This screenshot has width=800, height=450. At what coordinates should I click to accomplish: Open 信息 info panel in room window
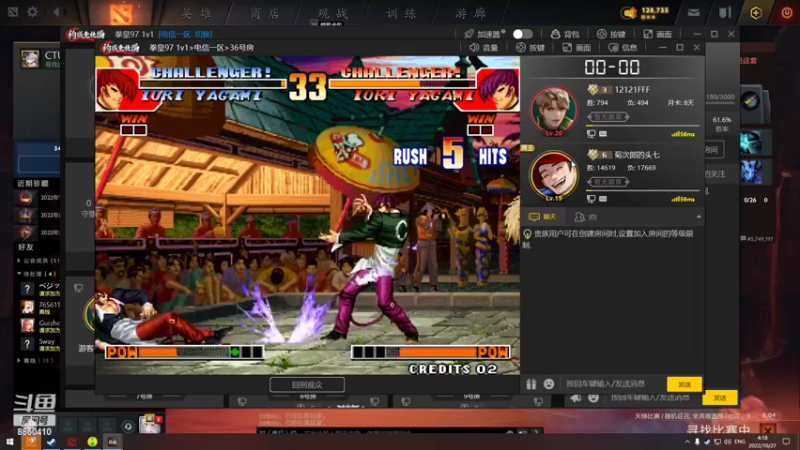(623, 47)
